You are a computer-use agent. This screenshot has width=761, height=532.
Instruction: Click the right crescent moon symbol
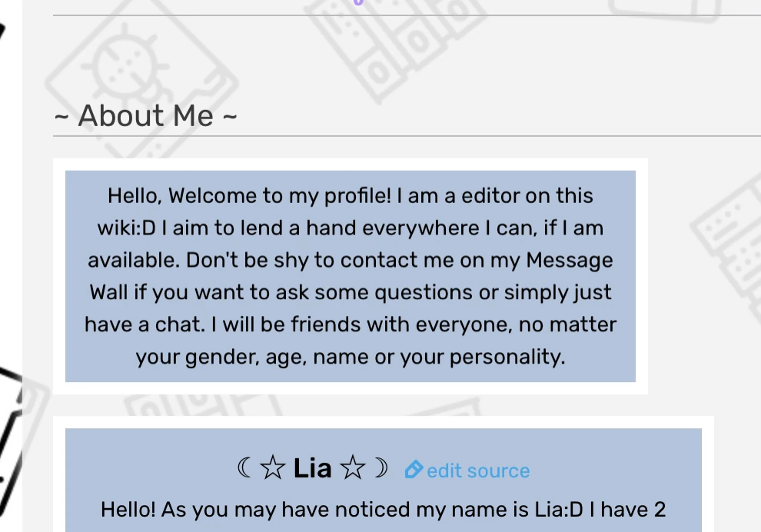(381, 467)
